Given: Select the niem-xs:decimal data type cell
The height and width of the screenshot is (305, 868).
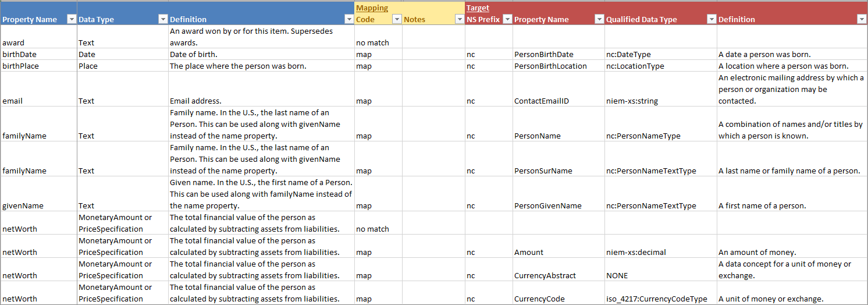Looking at the screenshot, I should pyautogui.click(x=661, y=246).
